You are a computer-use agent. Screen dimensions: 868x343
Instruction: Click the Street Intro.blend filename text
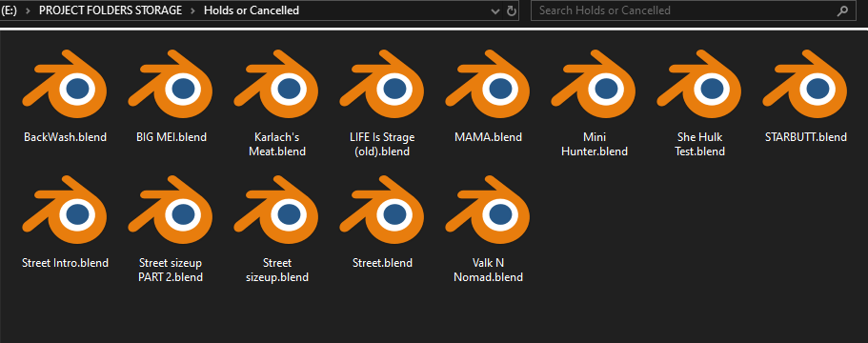click(66, 263)
